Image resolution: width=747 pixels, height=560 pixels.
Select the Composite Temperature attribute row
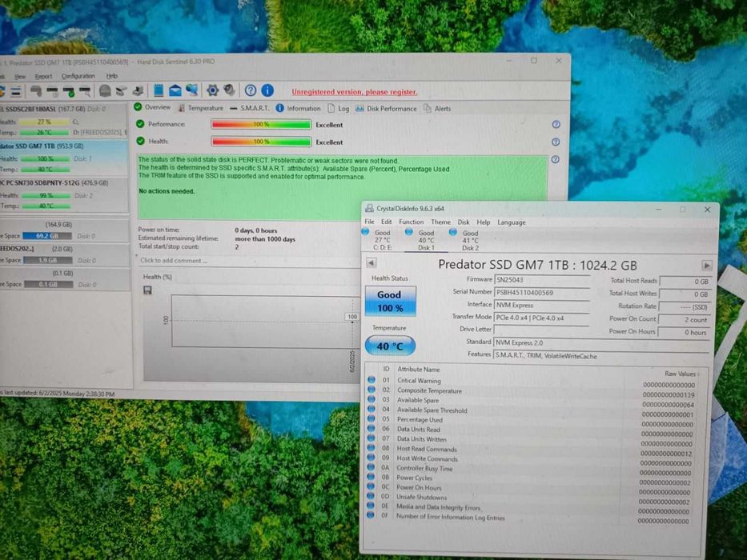tap(532, 390)
